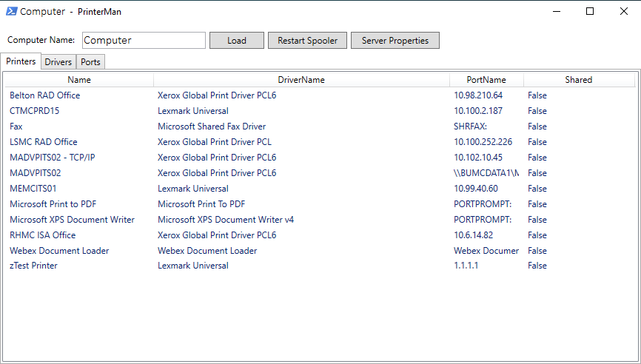
Task: Click the SHRFAX: port cell
Action: [x=470, y=127]
